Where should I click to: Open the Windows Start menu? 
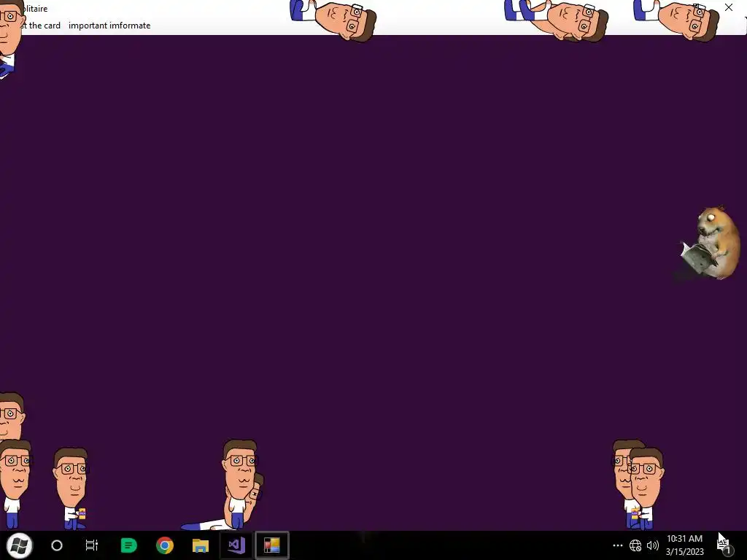(x=20, y=545)
